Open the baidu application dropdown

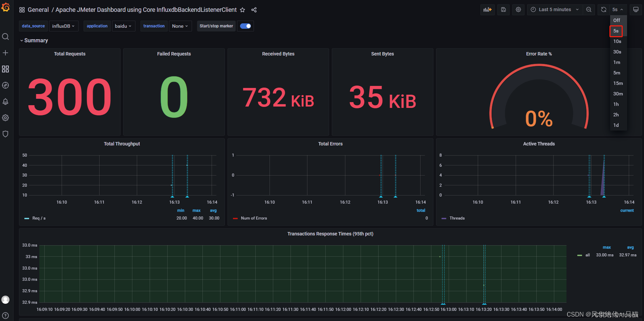coord(123,26)
